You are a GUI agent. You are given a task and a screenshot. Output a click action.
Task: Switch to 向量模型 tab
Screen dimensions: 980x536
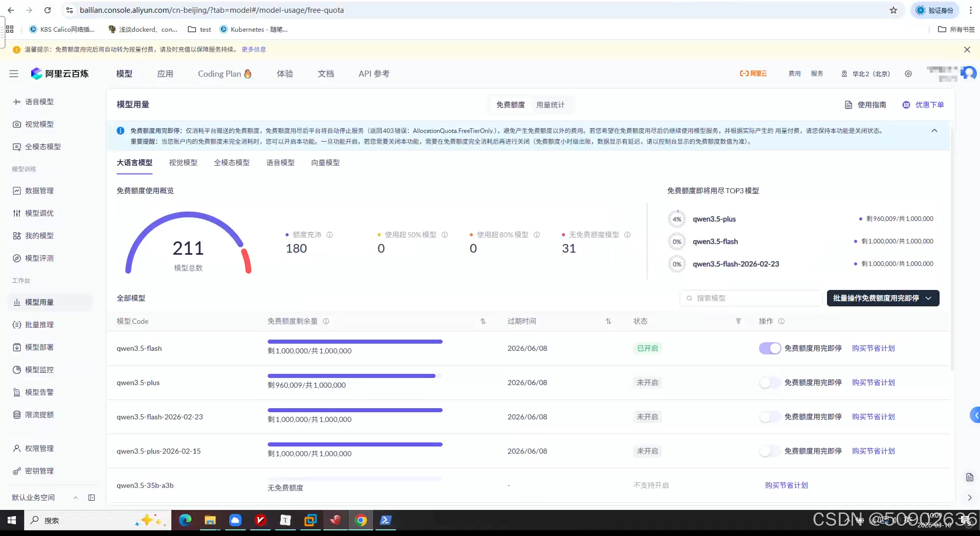click(x=325, y=163)
